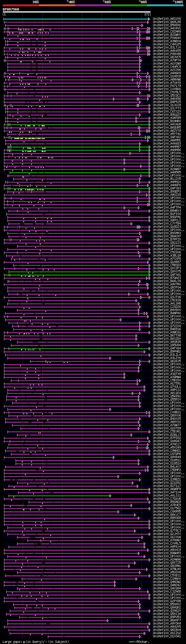Click hit UniRef100_Q1H8S8
Image resolution: width=186 pixels, height=644 pixels.
pos(167,76)
